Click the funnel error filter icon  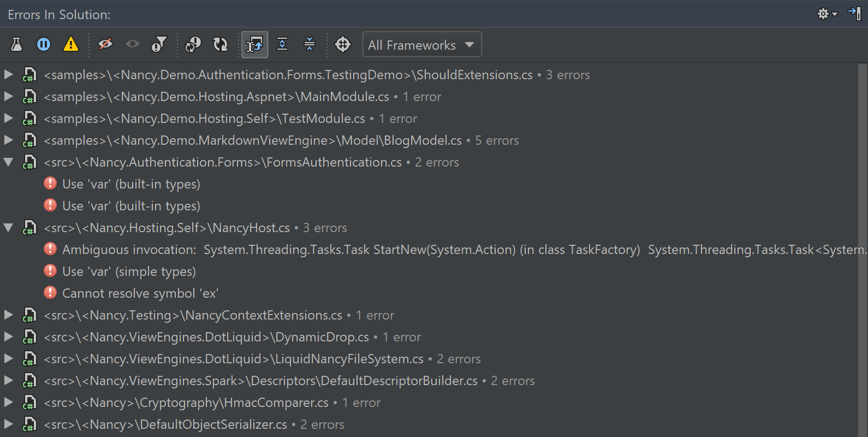tap(159, 44)
